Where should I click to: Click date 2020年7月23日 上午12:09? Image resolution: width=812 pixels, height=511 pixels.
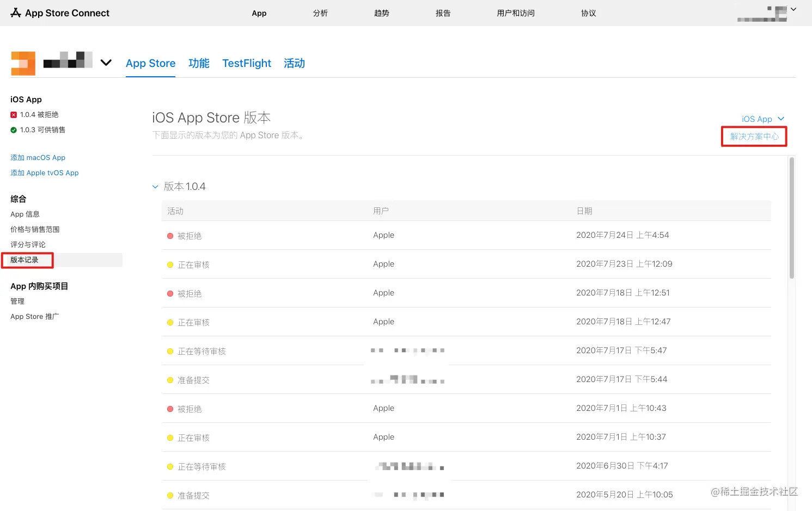tap(624, 264)
